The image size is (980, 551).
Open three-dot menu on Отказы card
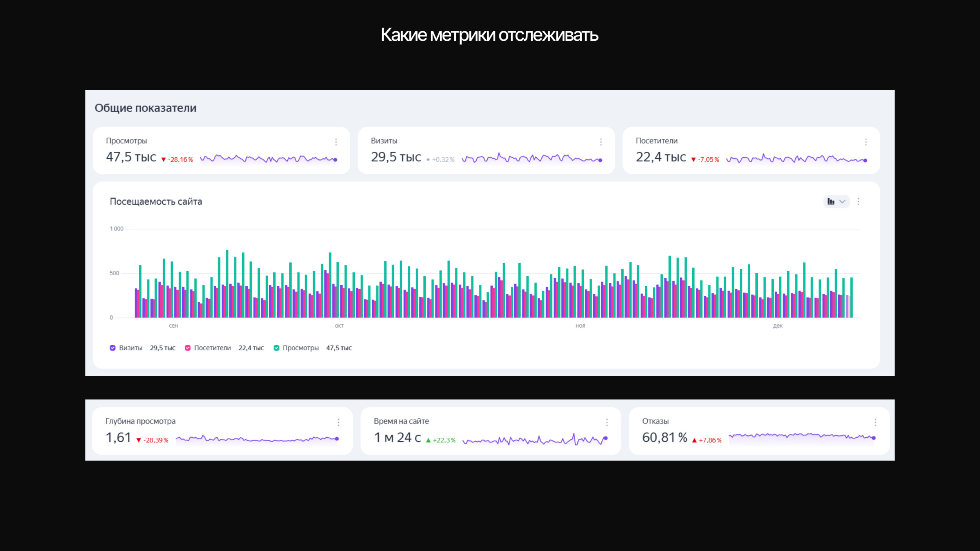coord(875,422)
